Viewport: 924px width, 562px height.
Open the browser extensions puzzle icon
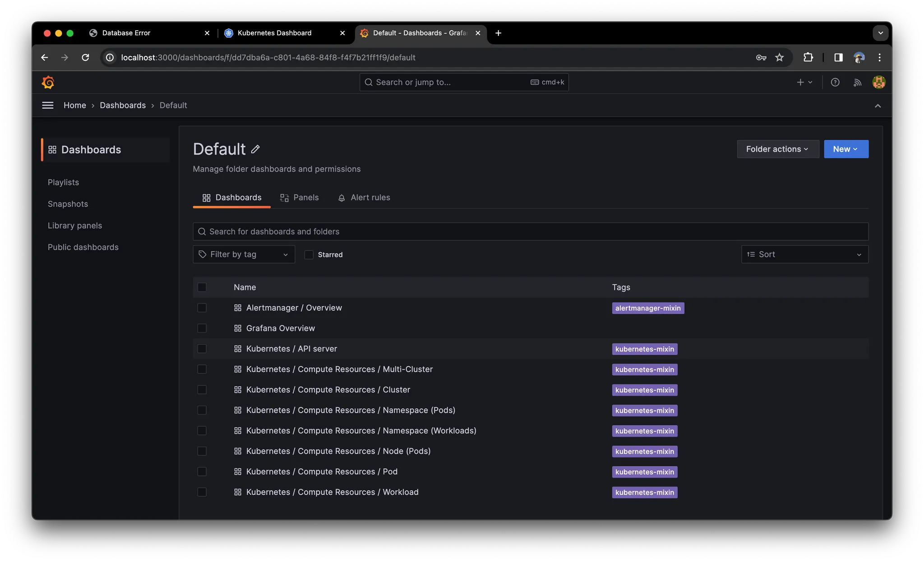click(x=808, y=57)
